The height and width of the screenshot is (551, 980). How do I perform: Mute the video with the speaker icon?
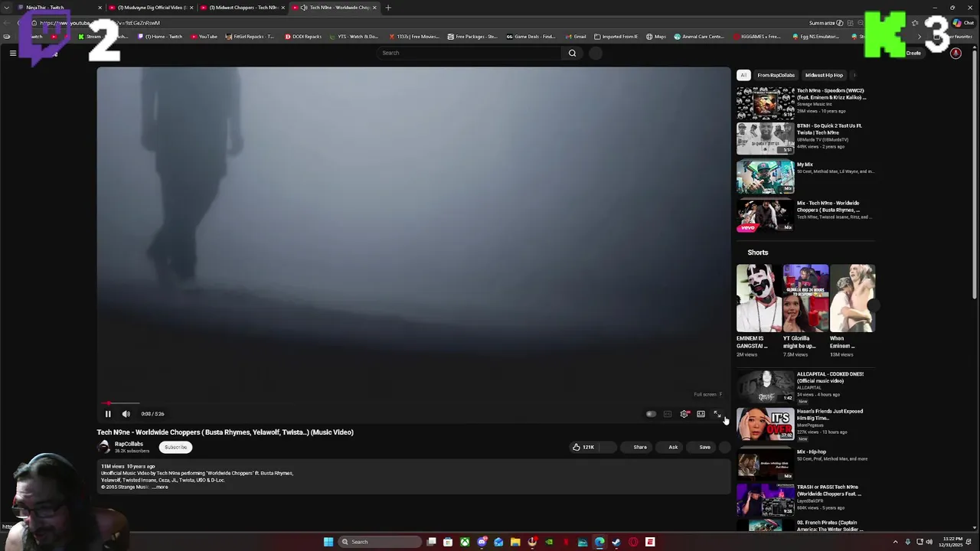[x=126, y=414]
